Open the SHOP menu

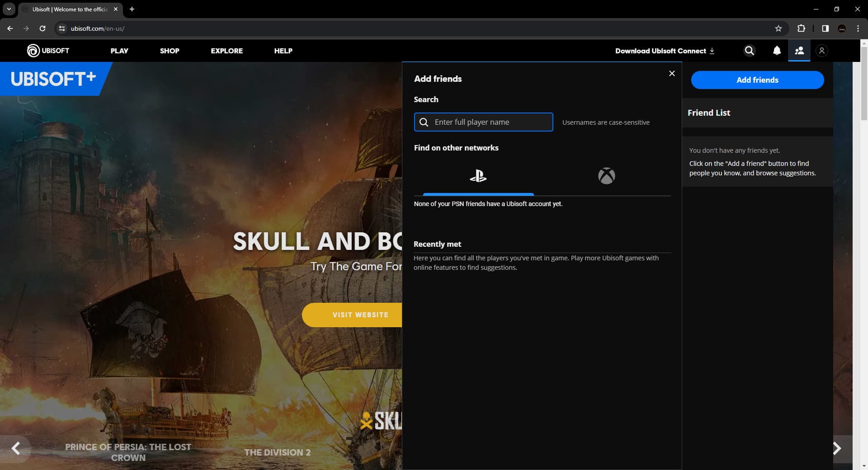tap(170, 51)
